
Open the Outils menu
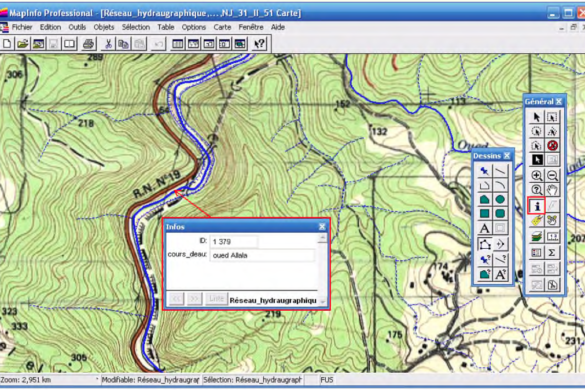(77, 27)
